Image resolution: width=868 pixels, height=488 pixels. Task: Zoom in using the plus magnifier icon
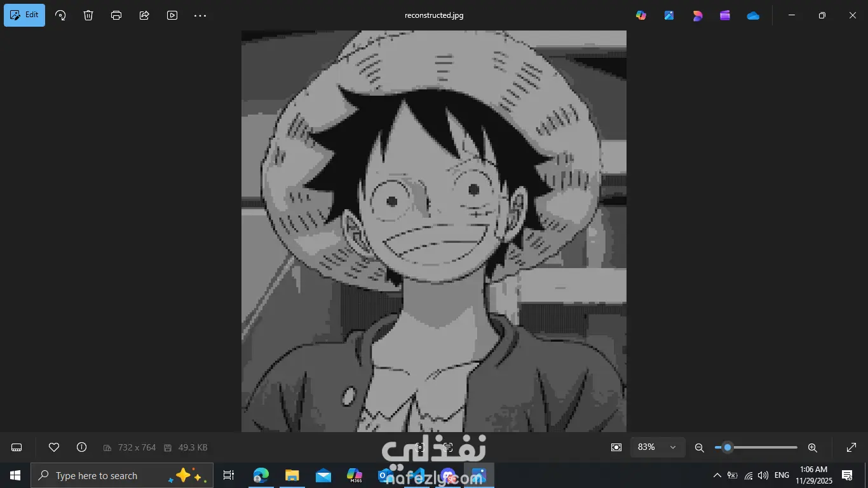(812, 447)
